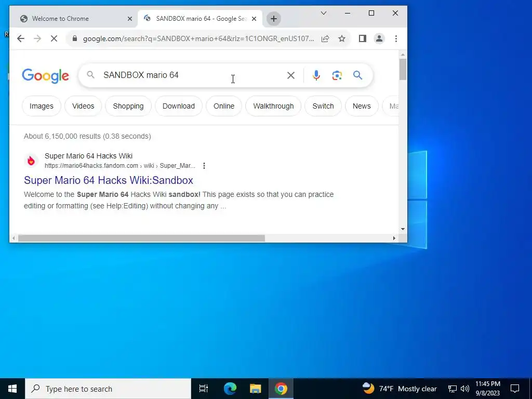The width and height of the screenshot is (532, 399).
Task: Open the Chrome profile avatar menu
Action: 379,38
